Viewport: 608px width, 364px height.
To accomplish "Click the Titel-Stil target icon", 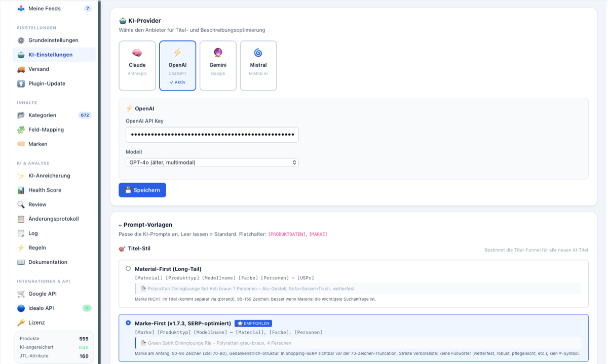I will point(122,249).
